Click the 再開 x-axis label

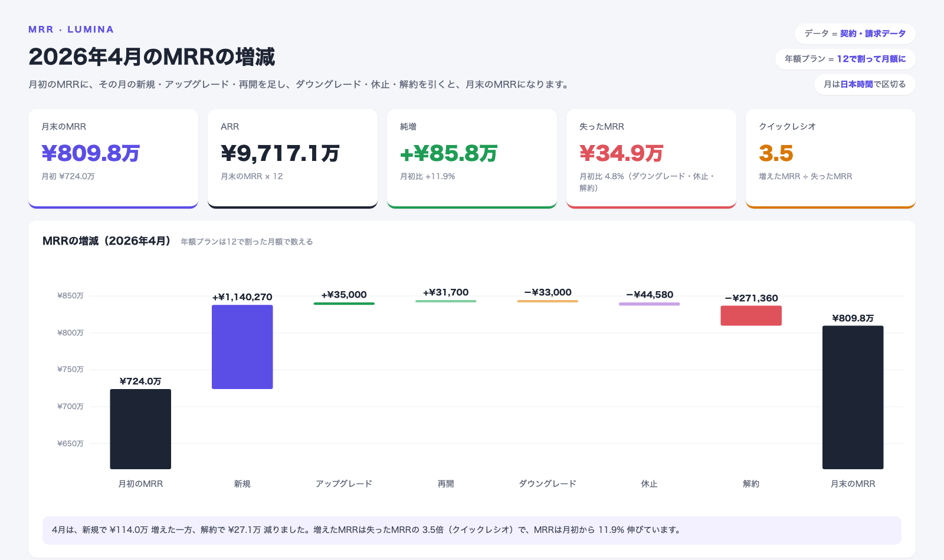click(x=446, y=484)
